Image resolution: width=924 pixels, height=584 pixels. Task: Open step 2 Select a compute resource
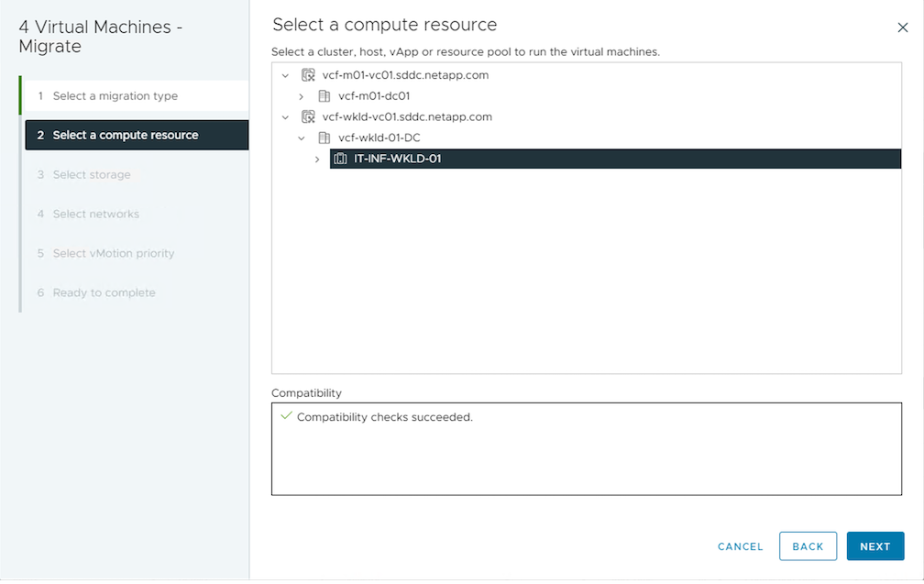125,136
